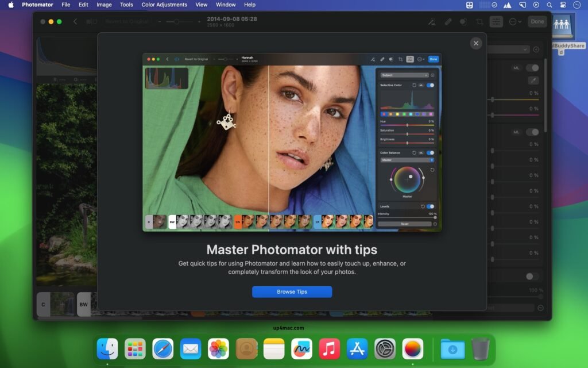Open the Master channel dropdown under Color Balance
588x368 pixels.
[x=407, y=160]
